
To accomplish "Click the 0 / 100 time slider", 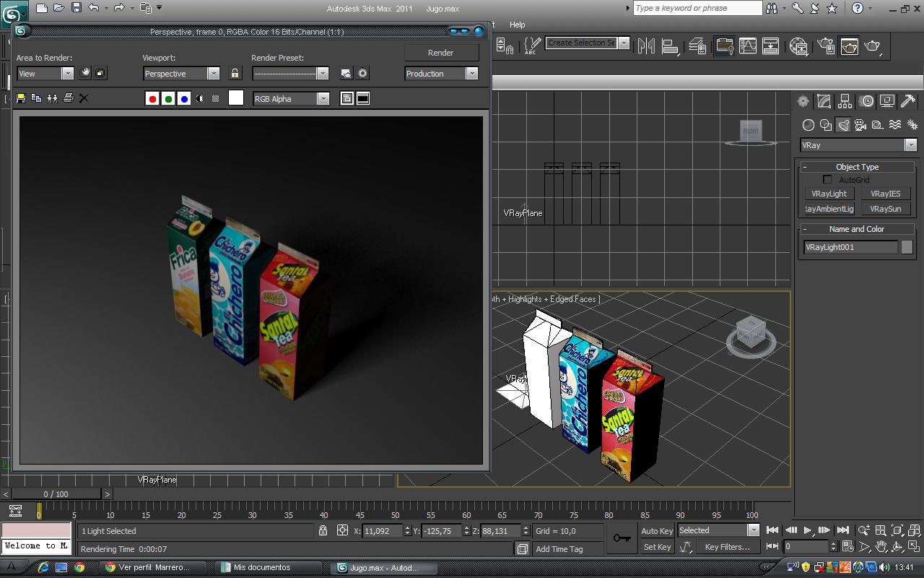I will coord(56,494).
